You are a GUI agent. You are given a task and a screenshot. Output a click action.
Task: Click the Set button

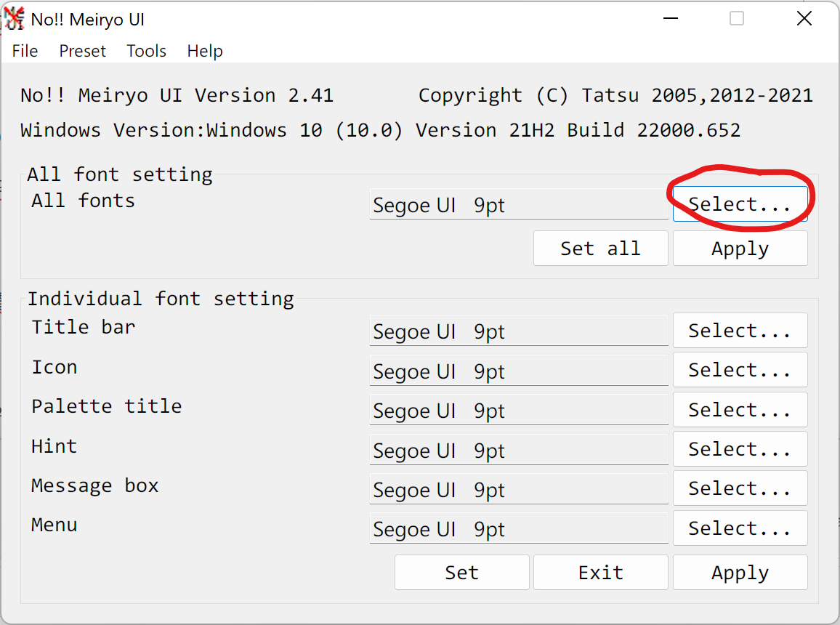(x=462, y=573)
